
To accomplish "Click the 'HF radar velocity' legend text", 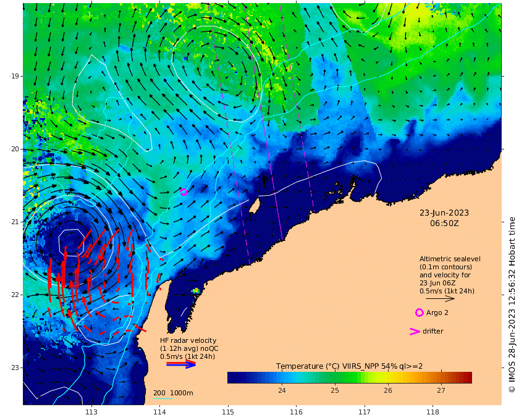I will (188, 340).
